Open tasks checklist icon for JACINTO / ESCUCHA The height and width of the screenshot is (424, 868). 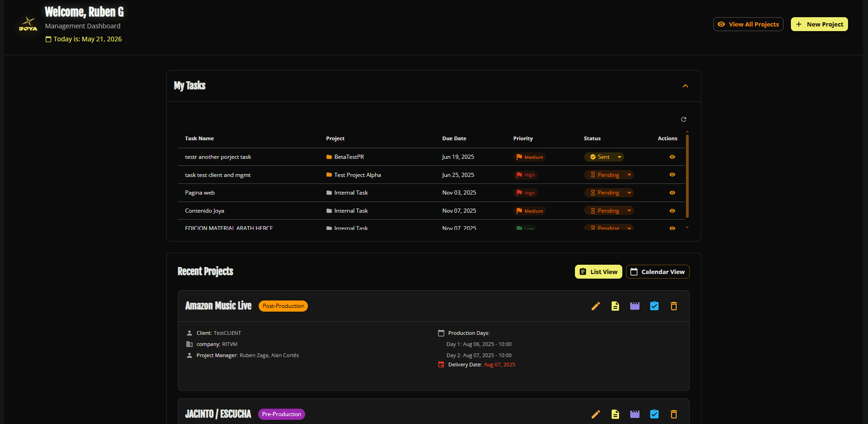654,414
